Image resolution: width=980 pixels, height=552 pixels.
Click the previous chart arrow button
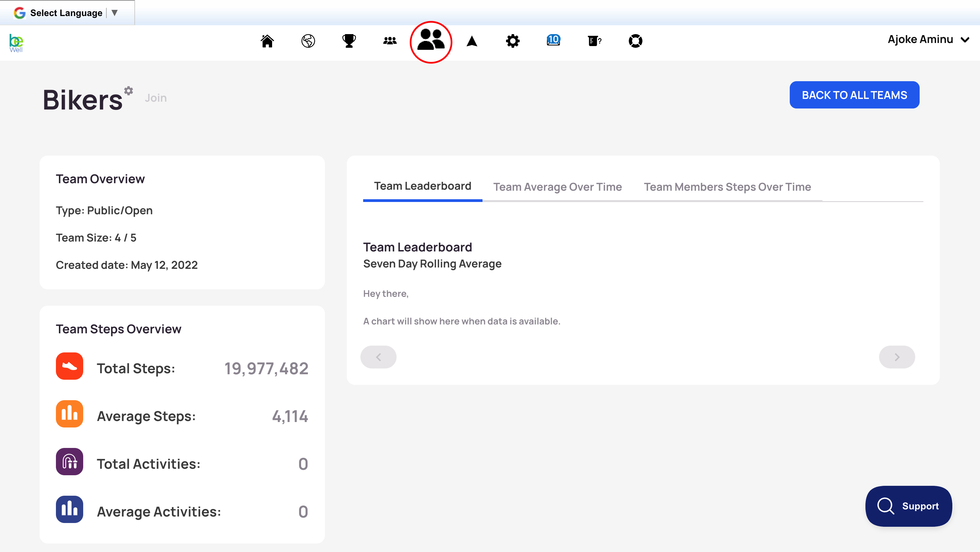coord(378,357)
